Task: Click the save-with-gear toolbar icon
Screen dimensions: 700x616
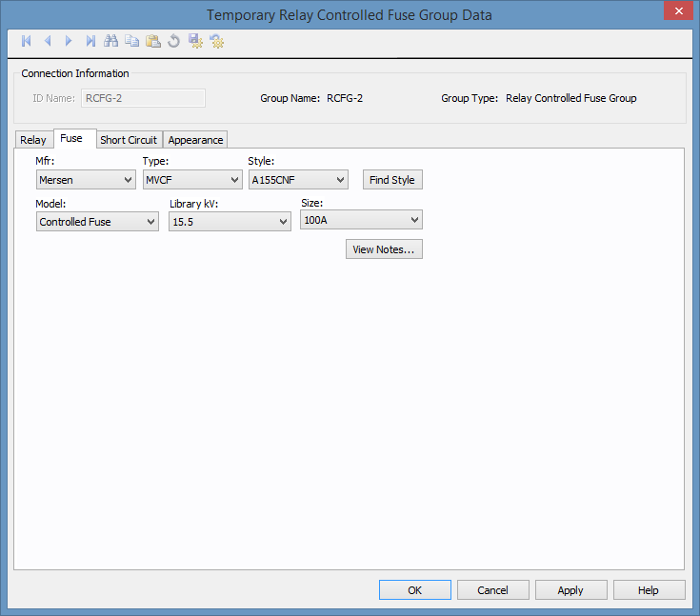Action: [195, 41]
